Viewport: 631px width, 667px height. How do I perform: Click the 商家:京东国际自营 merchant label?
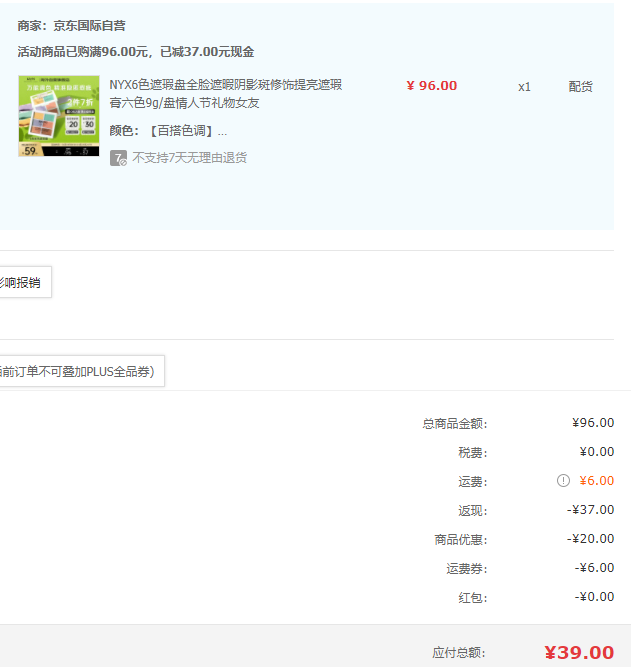point(71,26)
